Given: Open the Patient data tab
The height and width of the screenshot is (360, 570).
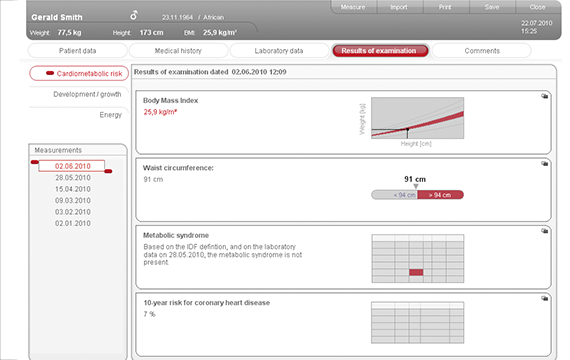Looking at the screenshot, I should [77, 51].
